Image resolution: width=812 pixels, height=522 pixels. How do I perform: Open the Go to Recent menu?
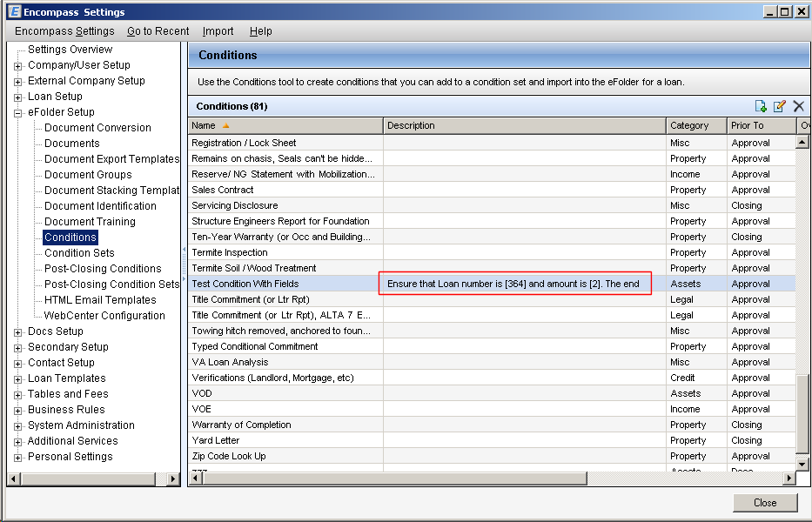[x=158, y=31]
